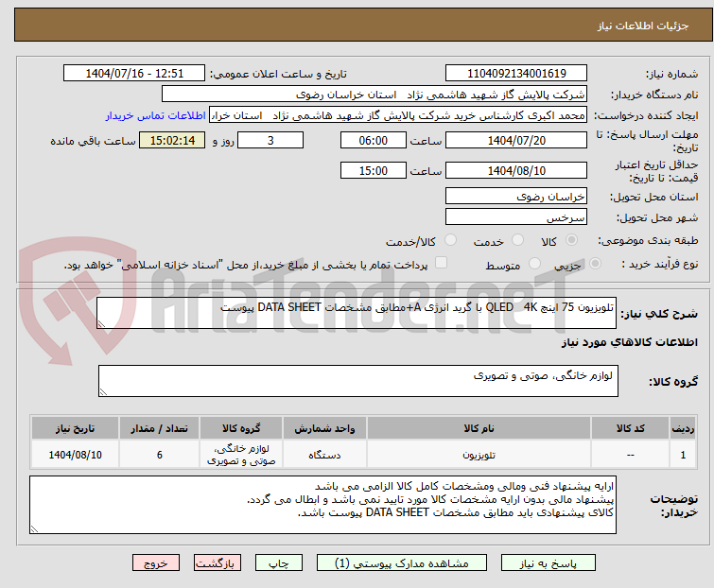
Task: Click the چاپ print button
Action: pyautogui.click(x=279, y=563)
